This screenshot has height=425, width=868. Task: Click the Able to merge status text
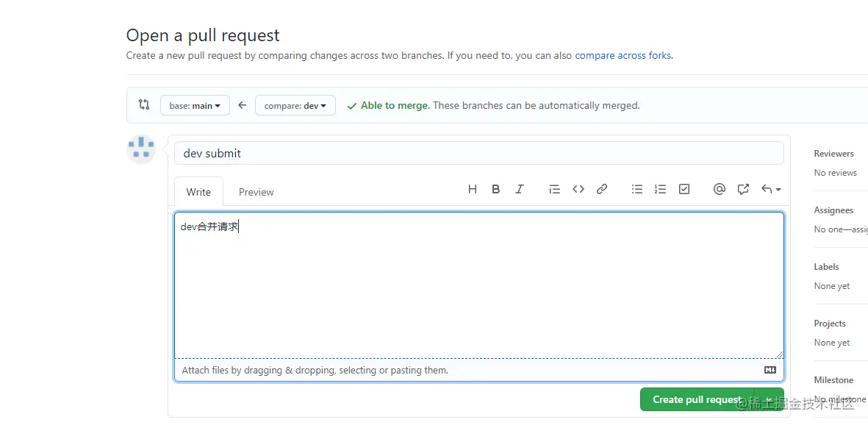pos(395,105)
